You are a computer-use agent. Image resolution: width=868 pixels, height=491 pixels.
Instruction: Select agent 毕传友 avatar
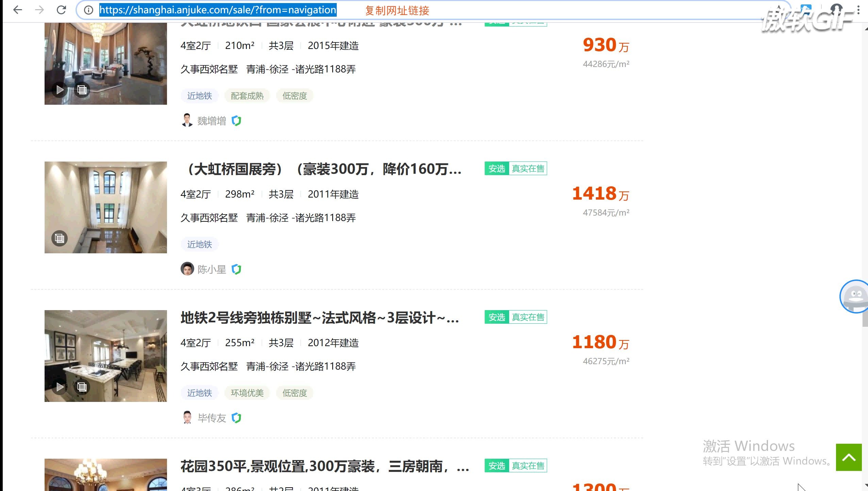coord(187,418)
